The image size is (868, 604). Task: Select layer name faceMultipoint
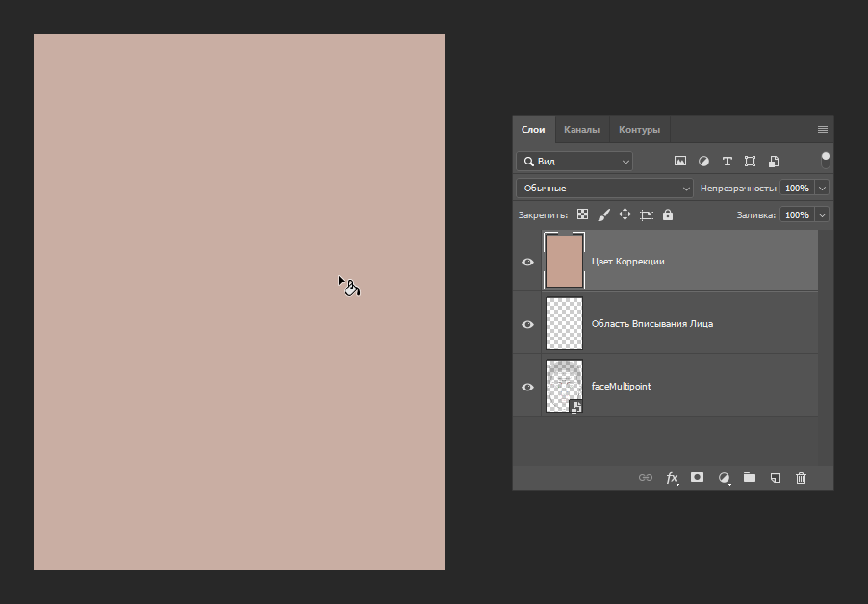(x=621, y=386)
